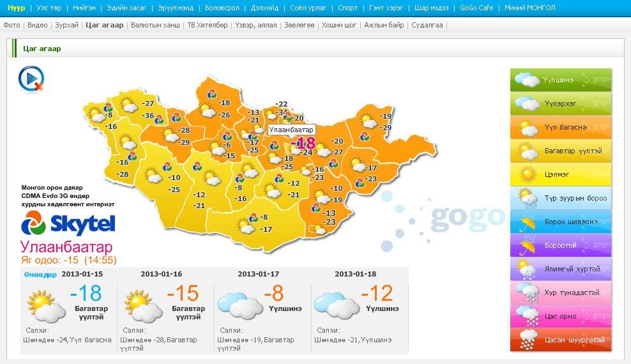Viewport: 631px width, 364px height.
Task: Click the play icon with red X
Action: (x=30, y=79)
